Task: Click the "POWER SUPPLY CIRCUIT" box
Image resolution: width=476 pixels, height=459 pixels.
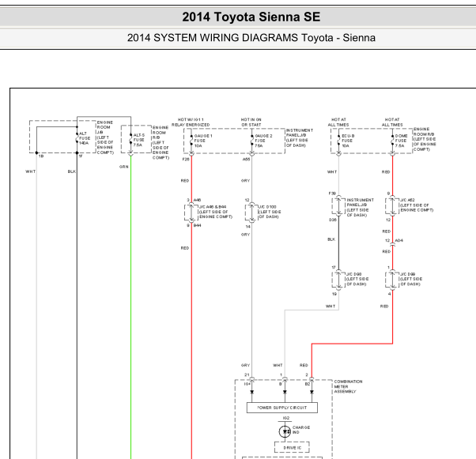Action: pyautogui.click(x=282, y=408)
